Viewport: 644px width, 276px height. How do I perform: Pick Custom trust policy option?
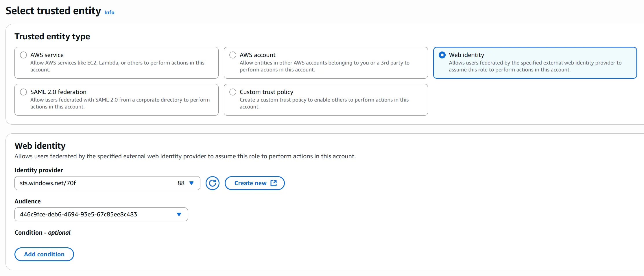coord(233,92)
